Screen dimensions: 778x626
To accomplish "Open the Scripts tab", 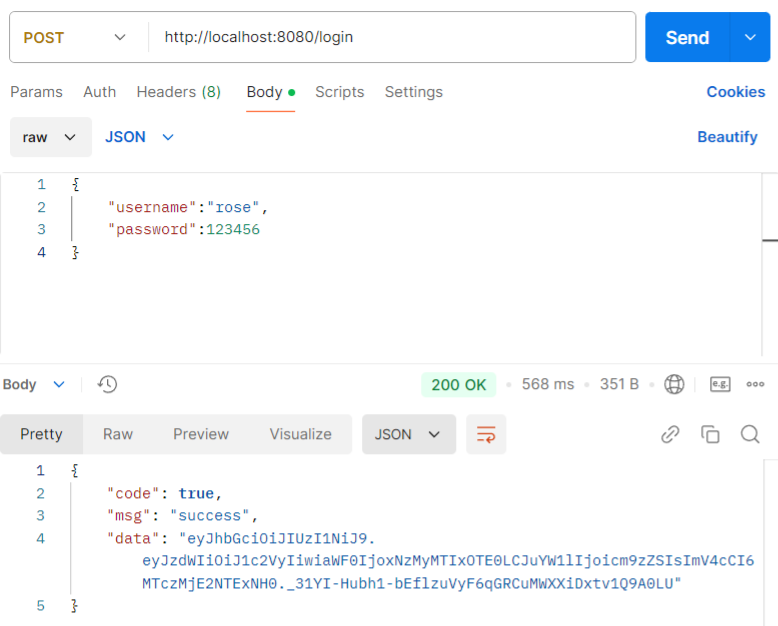I will 339,92.
